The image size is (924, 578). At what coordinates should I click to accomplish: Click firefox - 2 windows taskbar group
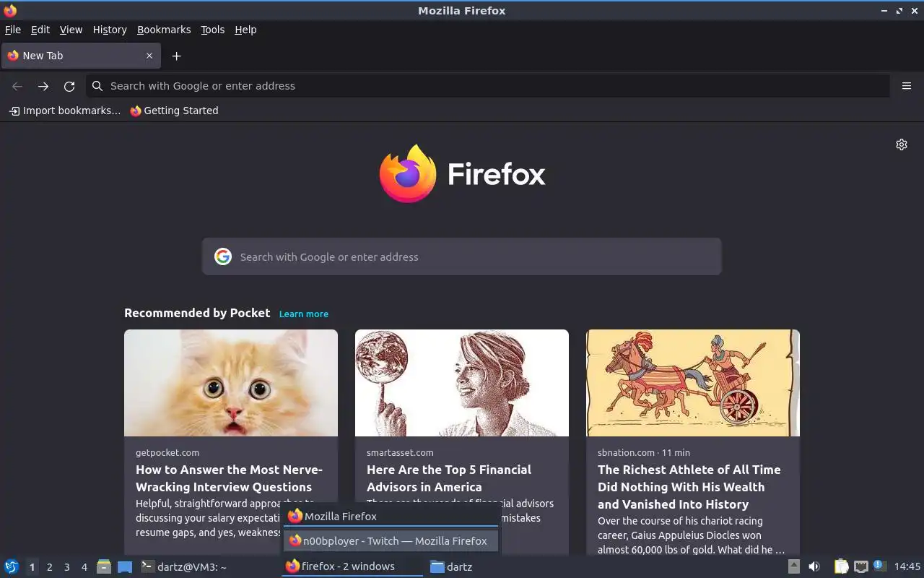click(352, 566)
